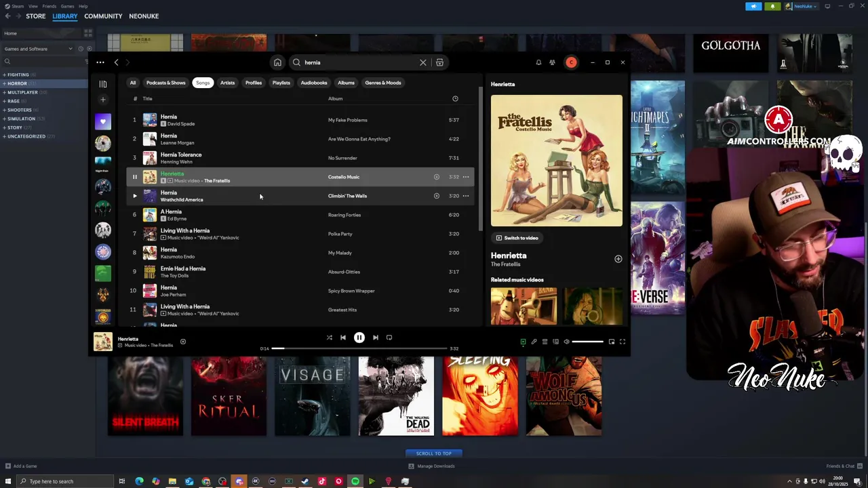Open Steam LIBRARY tab
868x488 pixels.
point(65,16)
